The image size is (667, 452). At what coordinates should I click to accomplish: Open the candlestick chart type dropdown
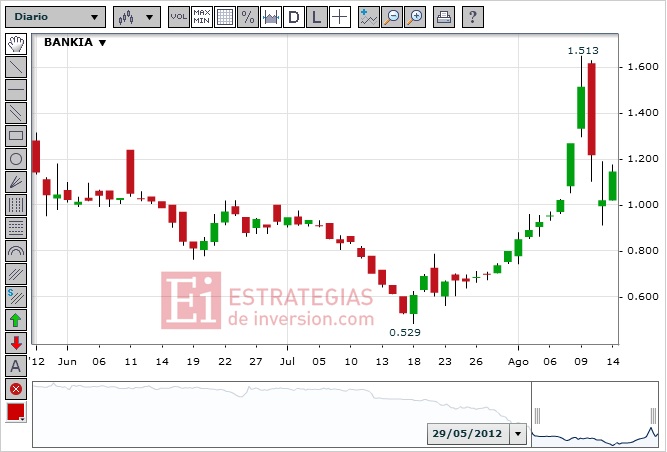click(x=137, y=17)
